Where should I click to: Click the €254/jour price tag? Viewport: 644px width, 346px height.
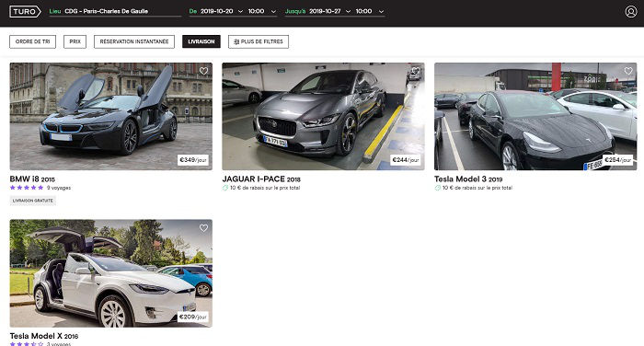pos(617,160)
